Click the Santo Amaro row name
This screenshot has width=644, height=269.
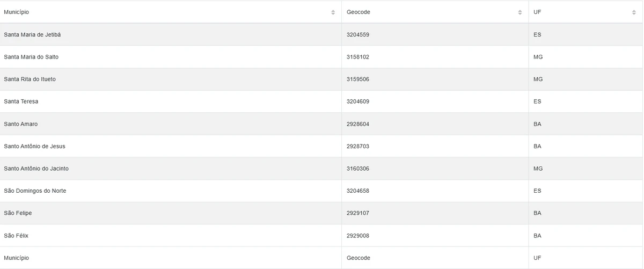tap(21, 124)
